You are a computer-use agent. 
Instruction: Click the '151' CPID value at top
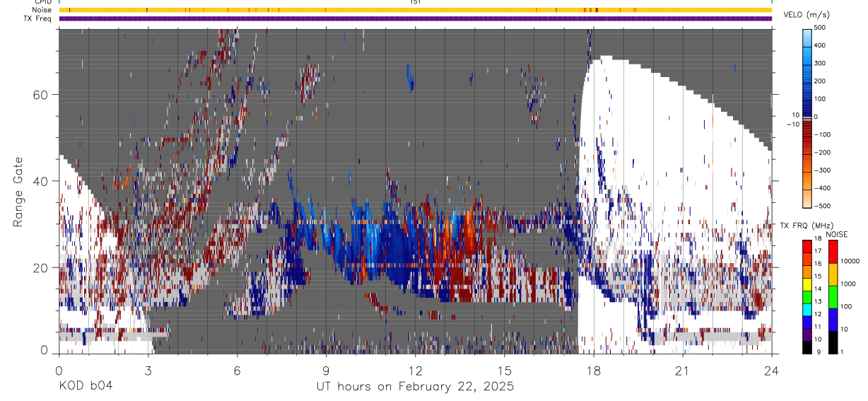click(x=416, y=2)
